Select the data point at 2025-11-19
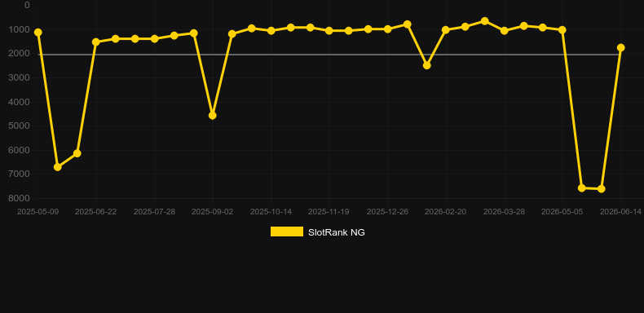The image size is (644, 313). (x=329, y=31)
